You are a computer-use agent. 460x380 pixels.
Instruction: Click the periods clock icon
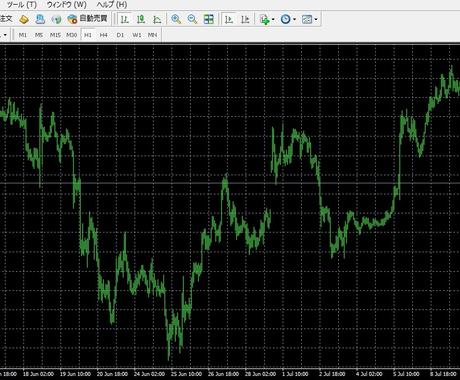(285, 19)
